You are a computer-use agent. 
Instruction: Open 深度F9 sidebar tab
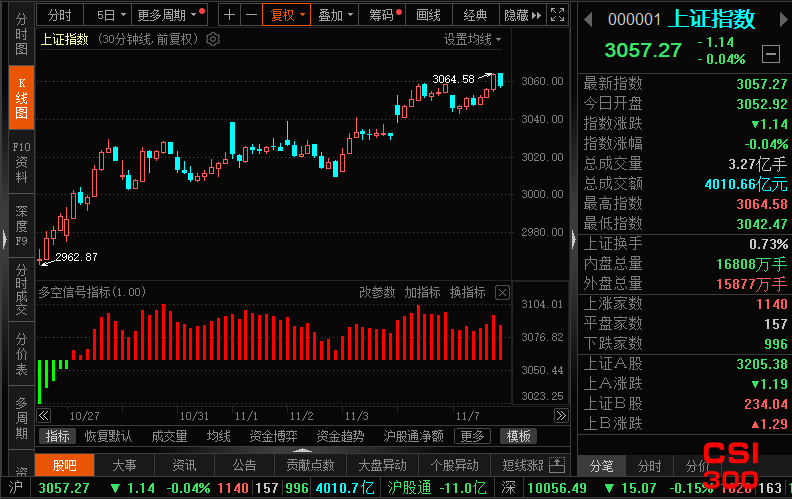(21, 226)
